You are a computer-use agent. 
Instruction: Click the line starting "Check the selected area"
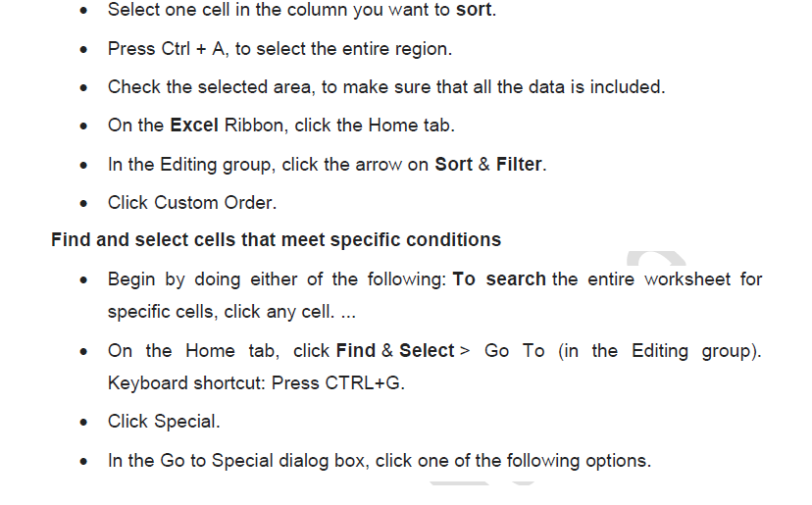click(x=386, y=86)
